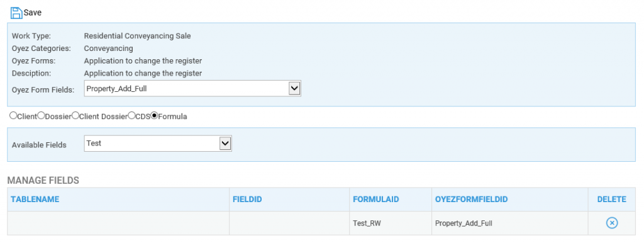Click the OYEZFORMFIELDID column header

click(472, 200)
